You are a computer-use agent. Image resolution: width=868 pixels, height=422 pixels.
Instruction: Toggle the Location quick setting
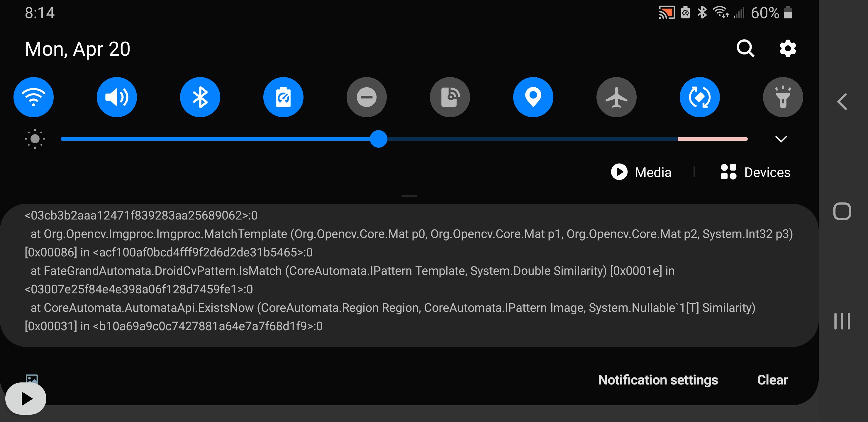pyautogui.click(x=533, y=97)
